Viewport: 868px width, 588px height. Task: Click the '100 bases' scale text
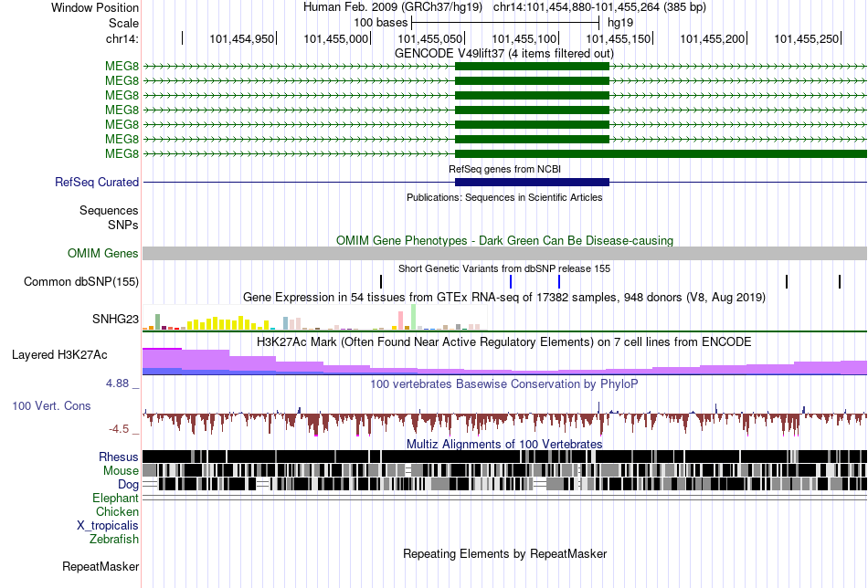[x=380, y=23]
